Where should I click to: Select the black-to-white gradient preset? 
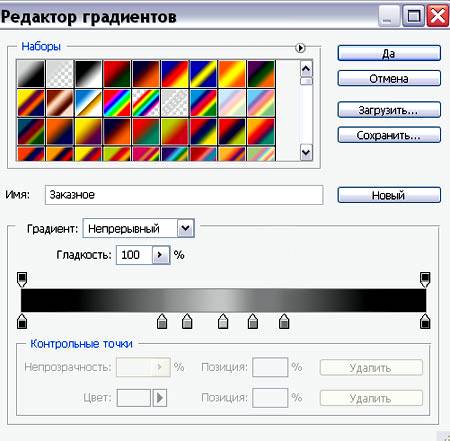[x=88, y=74]
